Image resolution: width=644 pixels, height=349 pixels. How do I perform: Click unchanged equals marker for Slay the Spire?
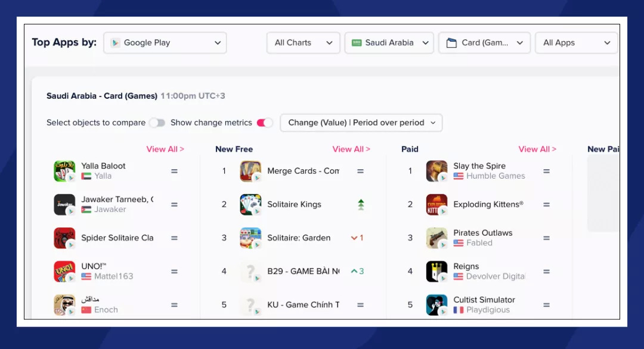[x=546, y=171]
